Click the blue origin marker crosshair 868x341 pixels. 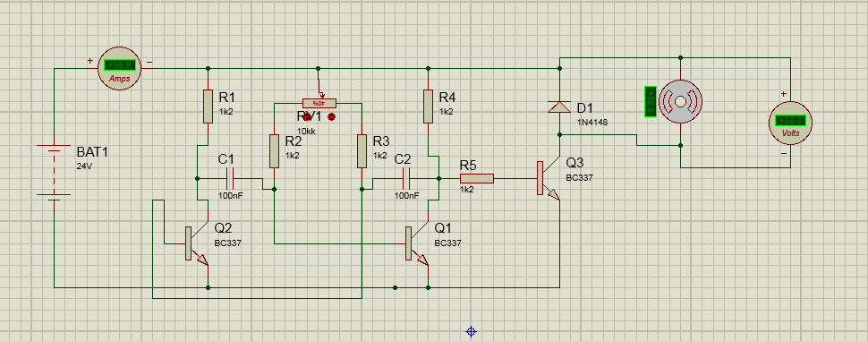click(x=471, y=331)
